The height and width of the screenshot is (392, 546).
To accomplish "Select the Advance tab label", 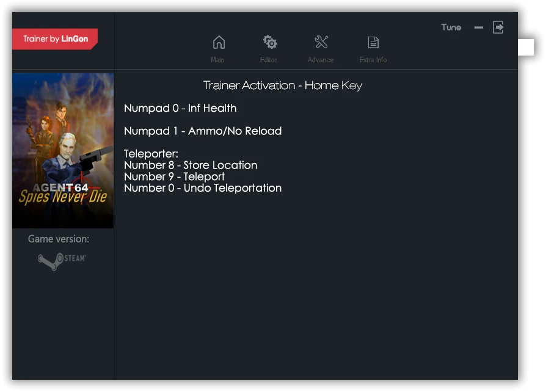I will pyautogui.click(x=321, y=60).
